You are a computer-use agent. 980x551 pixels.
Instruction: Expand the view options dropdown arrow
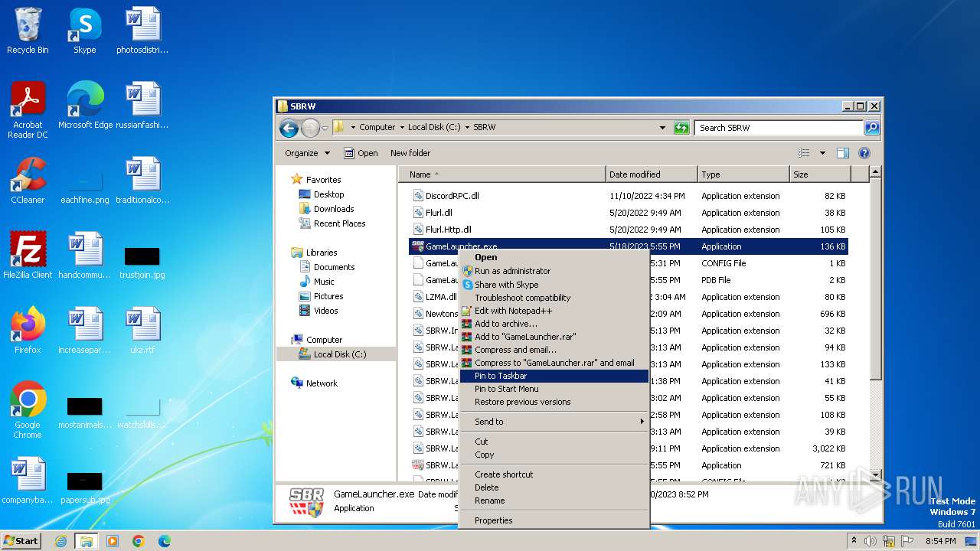tap(822, 153)
